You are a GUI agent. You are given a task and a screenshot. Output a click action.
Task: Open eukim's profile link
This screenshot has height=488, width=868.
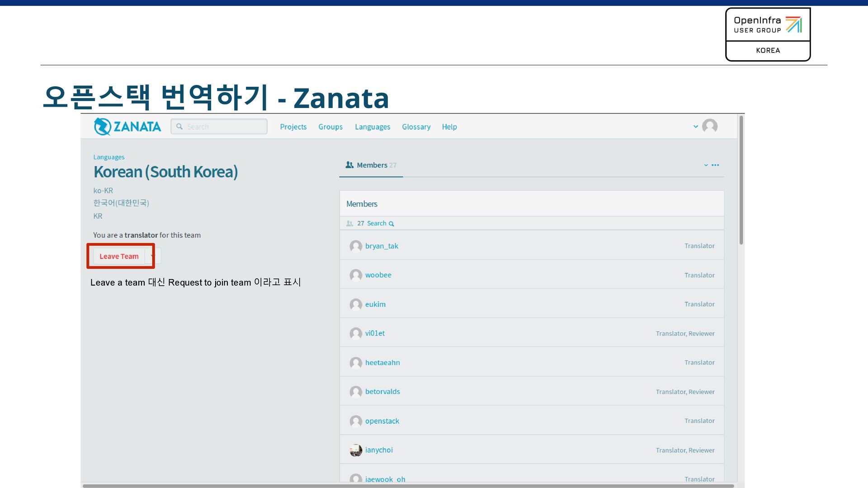(x=375, y=304)
